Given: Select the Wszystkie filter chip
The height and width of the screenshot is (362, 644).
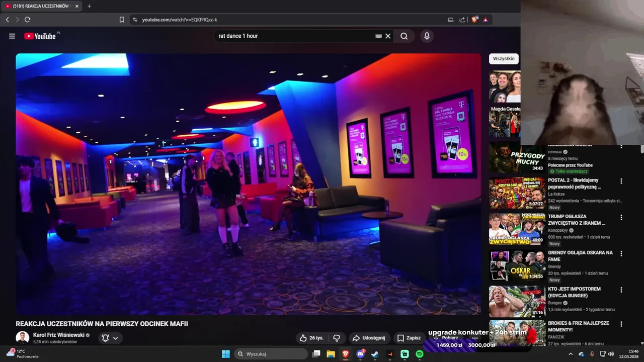Looking at the screenshot, I should tap(504, 59).
